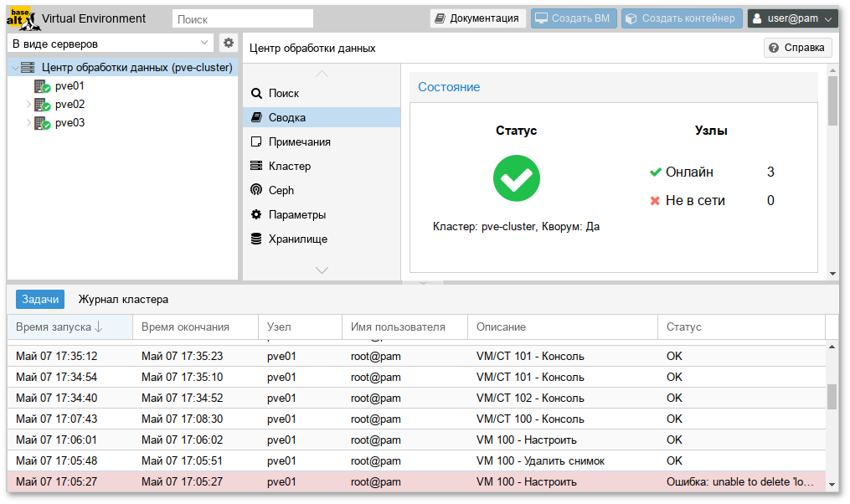Click the pve01 server node icon
Image resolution: width=850 pixels, height=504 pixels.
42,86
